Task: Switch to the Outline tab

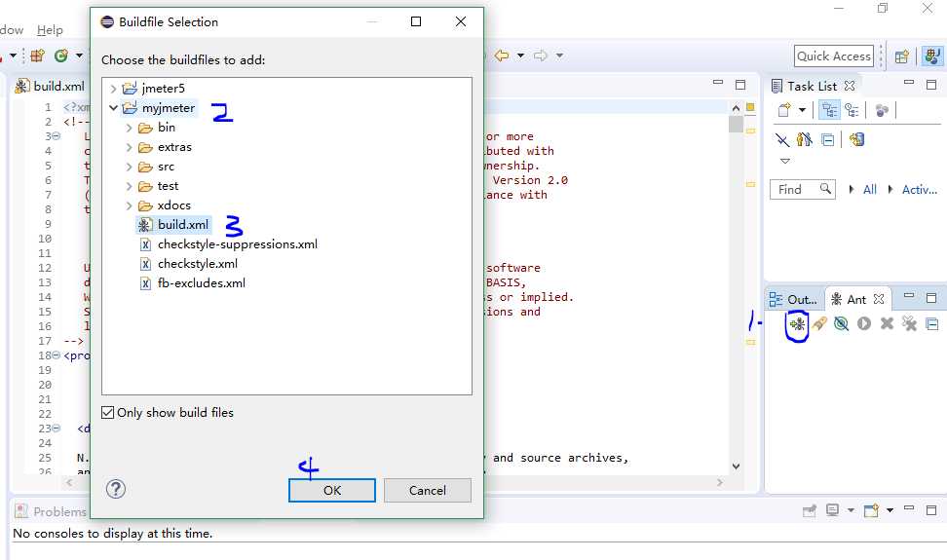Action: coord(794,299)
